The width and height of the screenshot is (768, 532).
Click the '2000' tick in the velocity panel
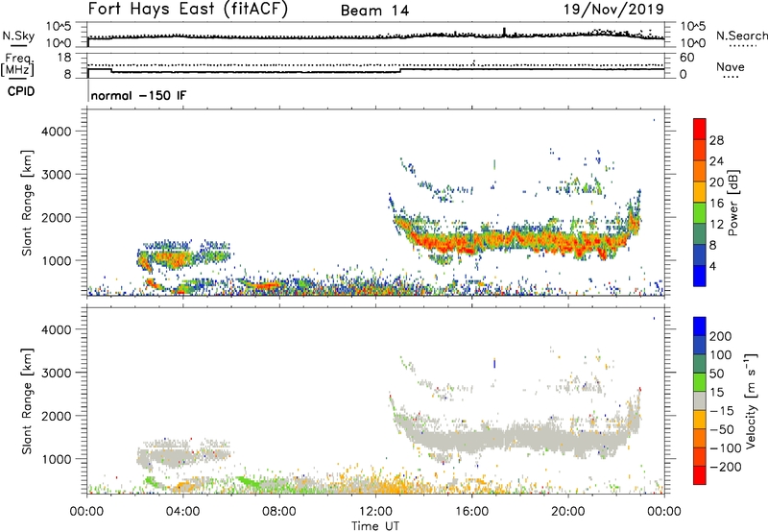click(x=56, y=416)
